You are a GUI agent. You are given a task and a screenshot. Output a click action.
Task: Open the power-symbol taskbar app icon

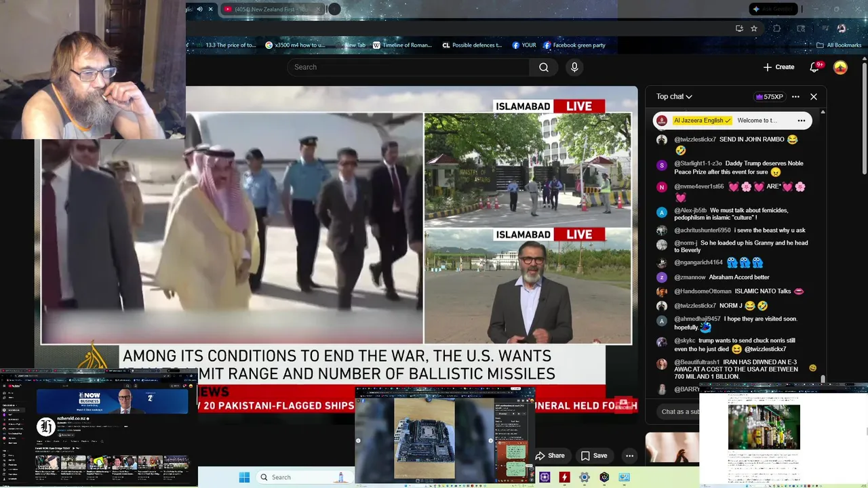tap(604, 477)
